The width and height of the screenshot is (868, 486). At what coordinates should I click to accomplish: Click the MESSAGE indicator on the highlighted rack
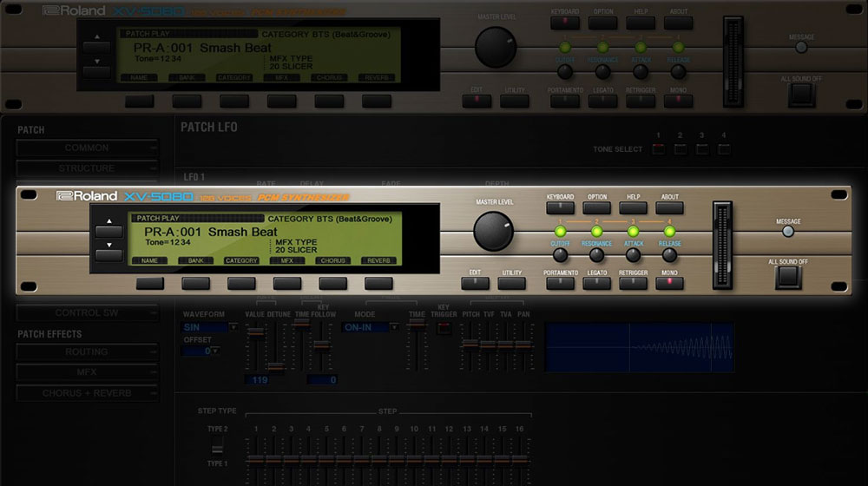pyautogui.click(x=788, y=232)
